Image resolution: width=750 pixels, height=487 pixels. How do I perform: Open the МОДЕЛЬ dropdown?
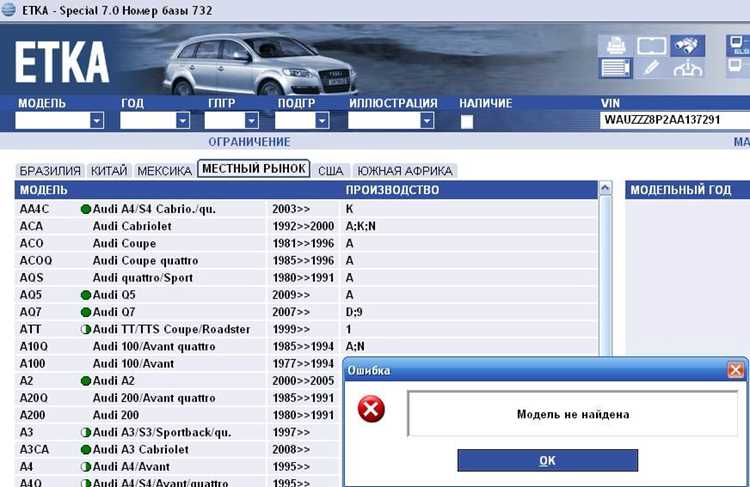click(97, 121)
